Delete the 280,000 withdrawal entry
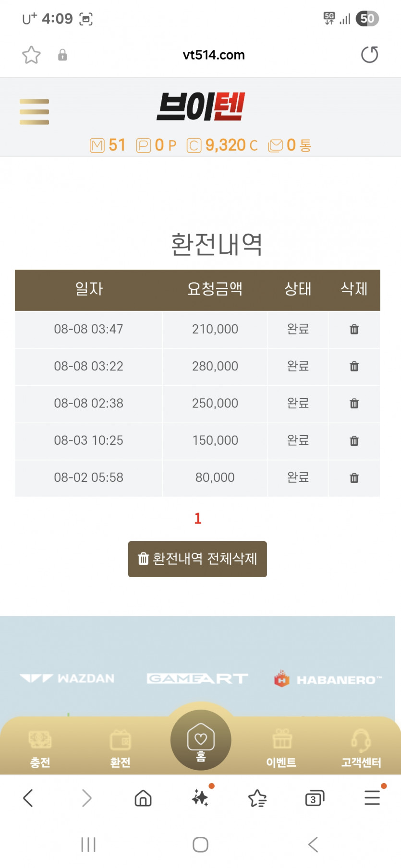401x868 pixels. tap(354, 366)
